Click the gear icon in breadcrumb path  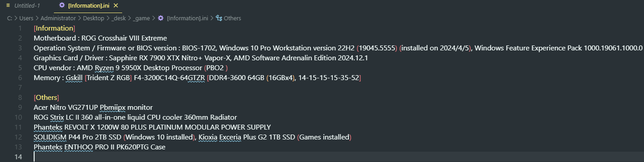[x=161, y=18]
